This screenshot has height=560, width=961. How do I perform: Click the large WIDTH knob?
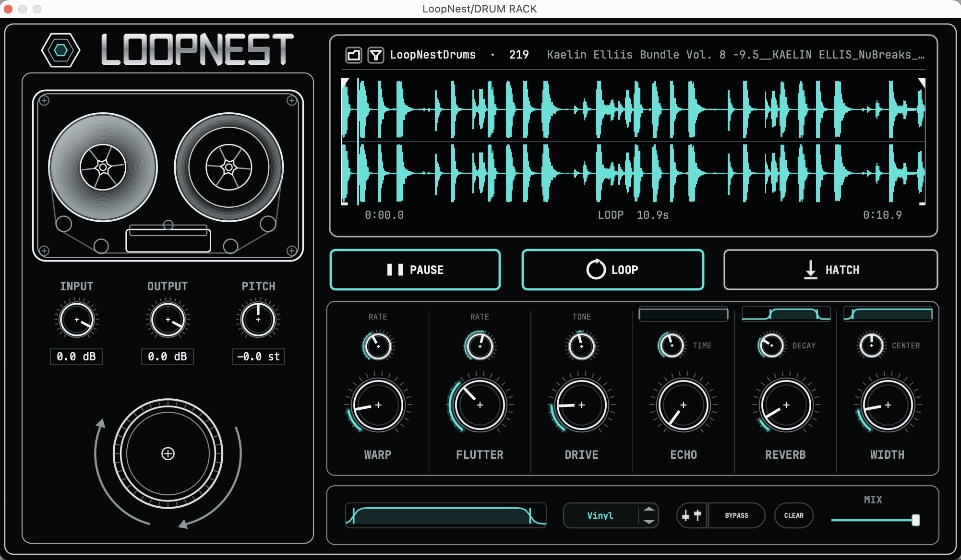coord(888,405)
